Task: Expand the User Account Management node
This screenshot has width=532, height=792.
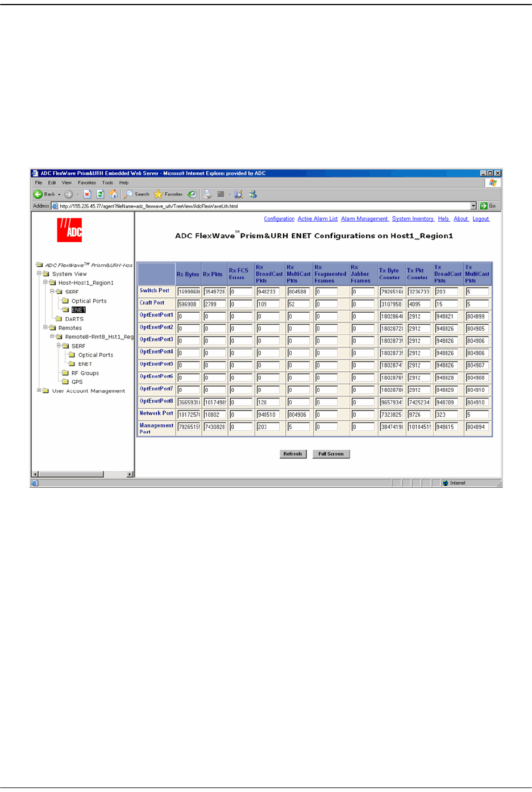Action: (x=39, y=391)
